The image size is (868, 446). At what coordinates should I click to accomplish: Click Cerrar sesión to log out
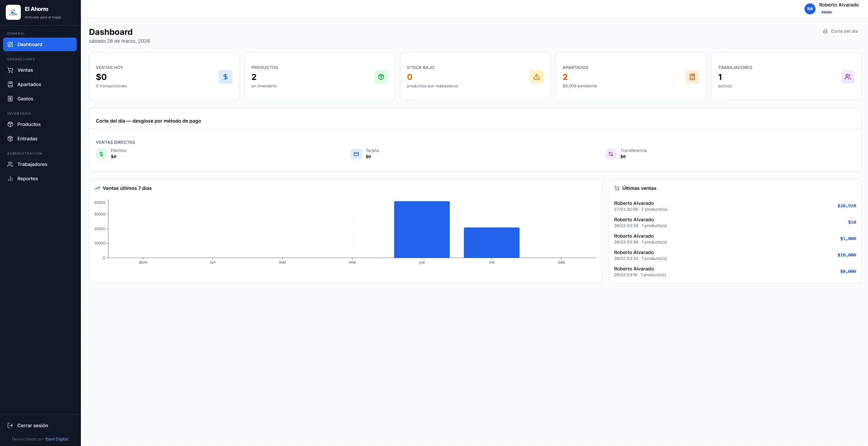[32, 426]
